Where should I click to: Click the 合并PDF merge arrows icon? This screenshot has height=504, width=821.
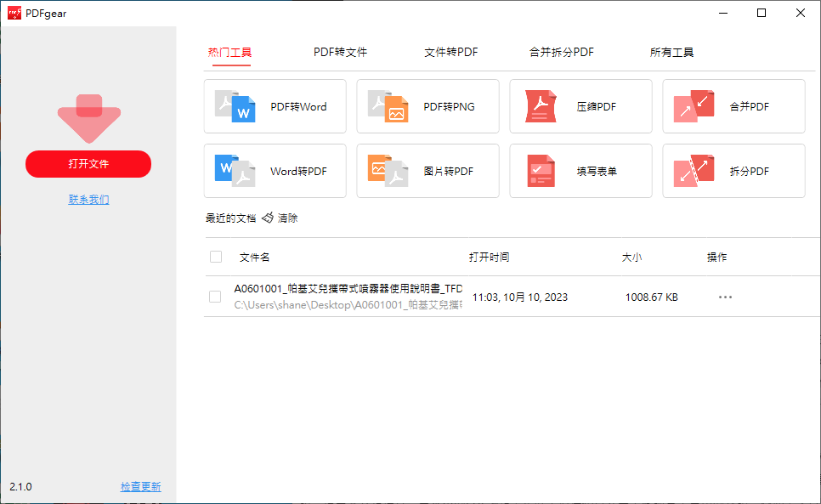tap(694, 106)
